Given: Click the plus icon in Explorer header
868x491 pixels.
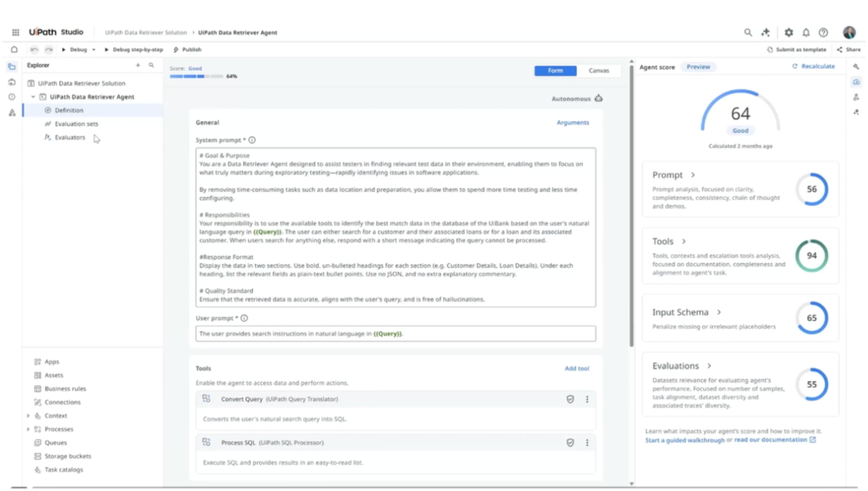Looking at the screenshot, I should pos(138,65).
